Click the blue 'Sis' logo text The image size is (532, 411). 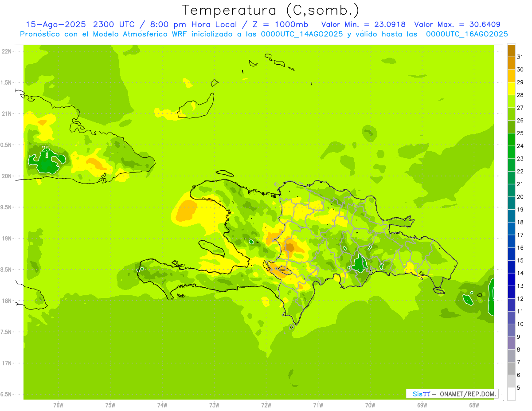[417, 394]
